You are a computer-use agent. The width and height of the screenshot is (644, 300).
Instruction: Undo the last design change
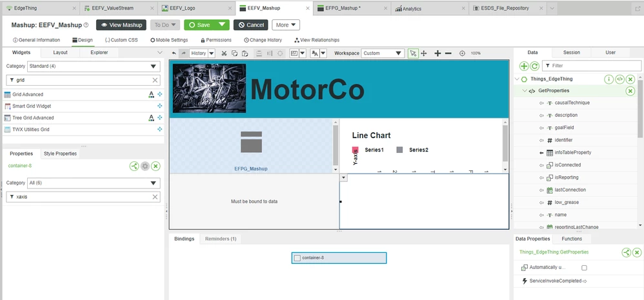(x=174, y=54)
